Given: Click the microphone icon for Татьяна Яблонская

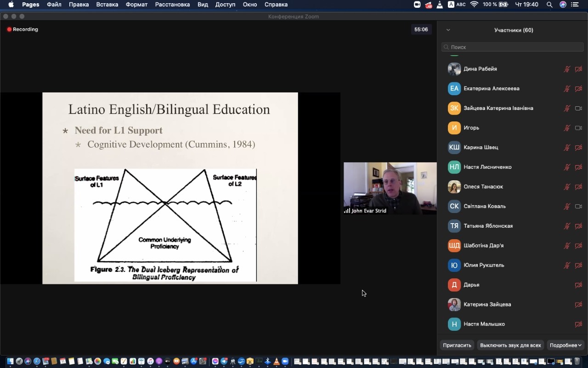Looking at the screenshot, I should [567, 226].
